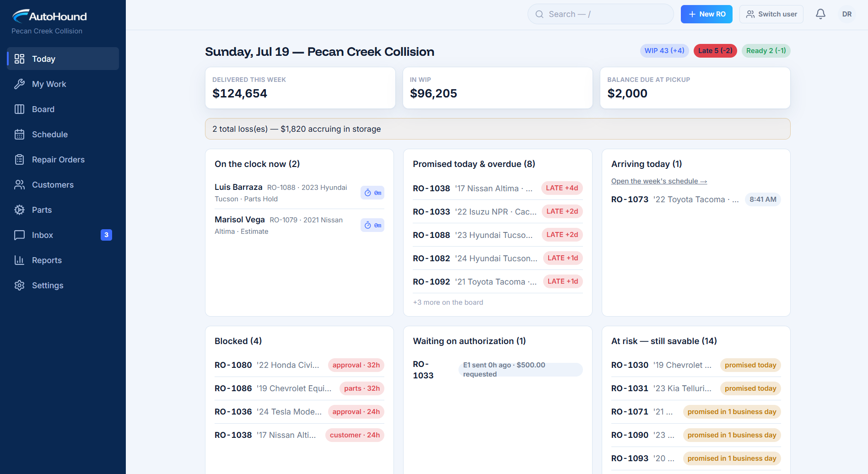The image size is (868, 474).
Task: Click E1 sent $500.00 requested badge
Action: point(521,370)
